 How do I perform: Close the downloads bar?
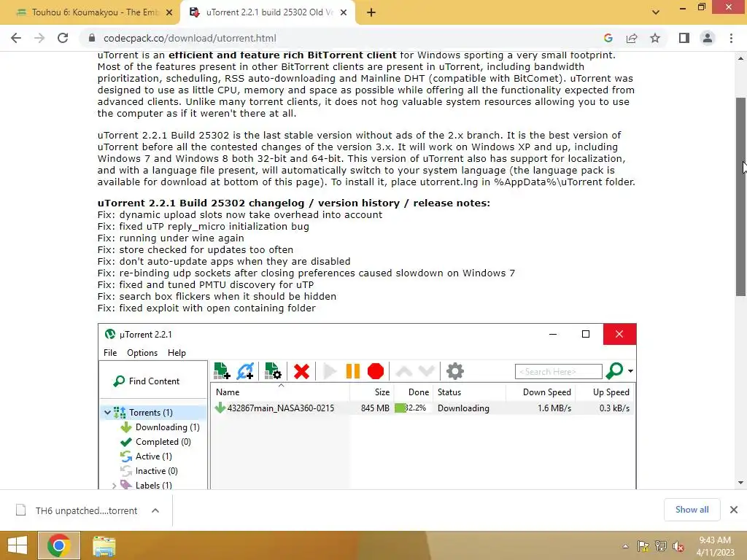(734, 510)
